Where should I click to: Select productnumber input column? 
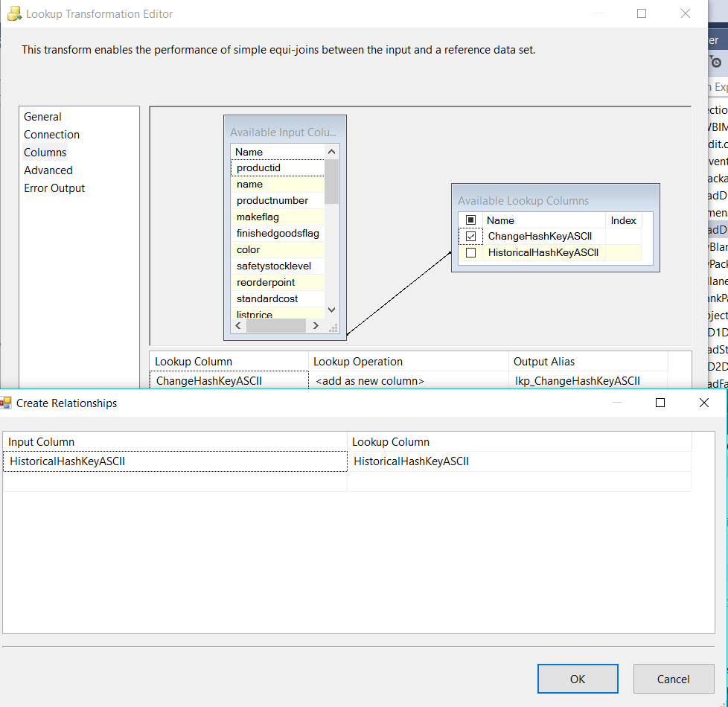tap(278, 200)
